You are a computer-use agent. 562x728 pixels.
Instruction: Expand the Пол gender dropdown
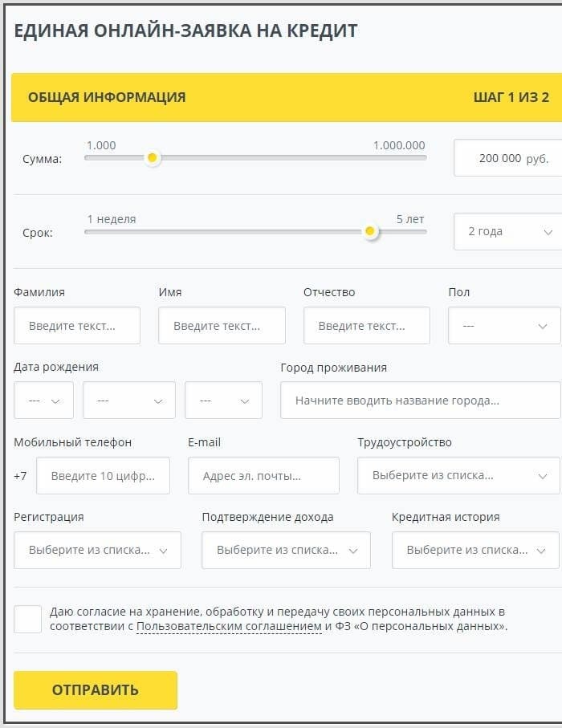coord(503,326)
